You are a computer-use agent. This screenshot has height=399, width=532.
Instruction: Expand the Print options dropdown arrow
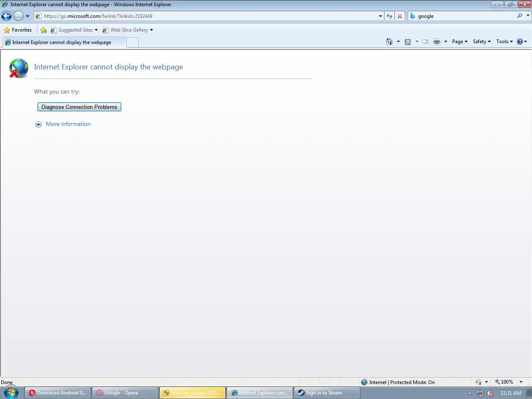[446, 42]
